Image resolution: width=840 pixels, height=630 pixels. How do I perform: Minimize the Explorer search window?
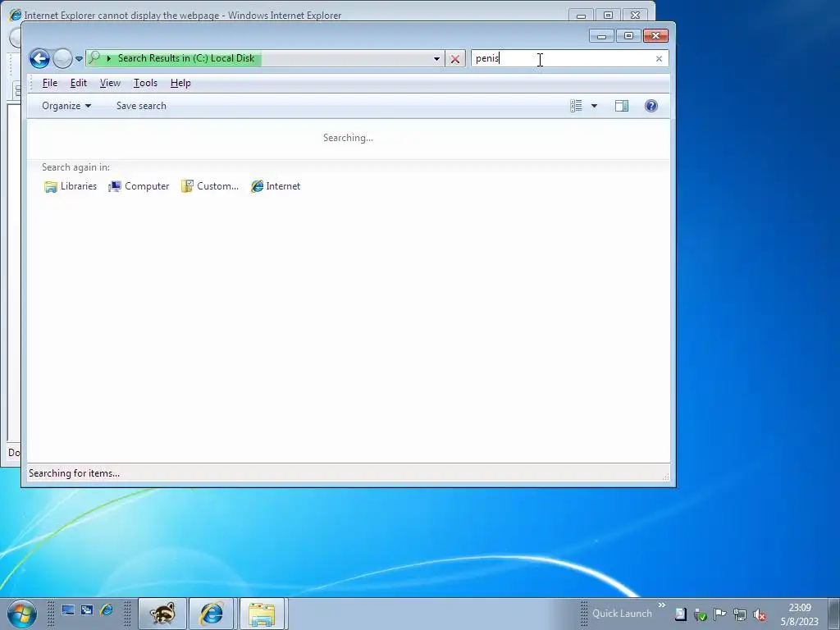click(x=601, y=36)
